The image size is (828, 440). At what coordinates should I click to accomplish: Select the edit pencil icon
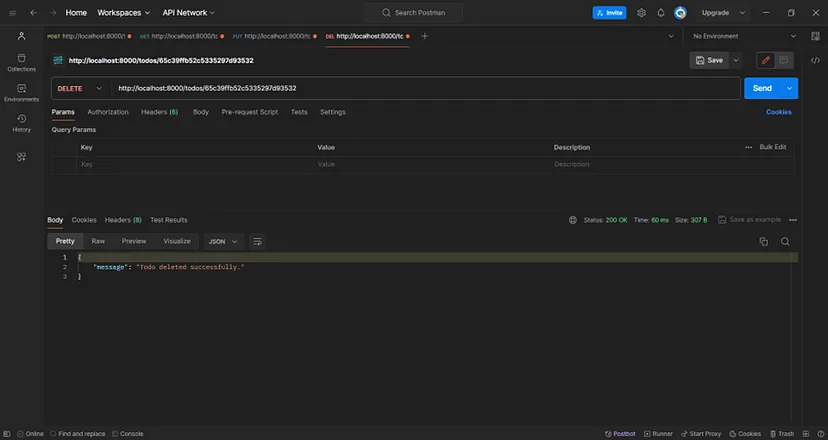point(766,60)
